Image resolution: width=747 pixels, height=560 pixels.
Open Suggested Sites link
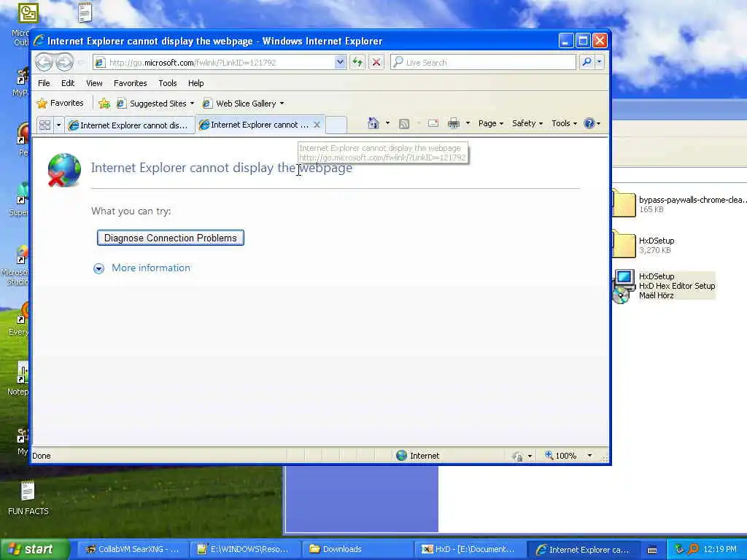pyautogui.click(x=155, y=104)
